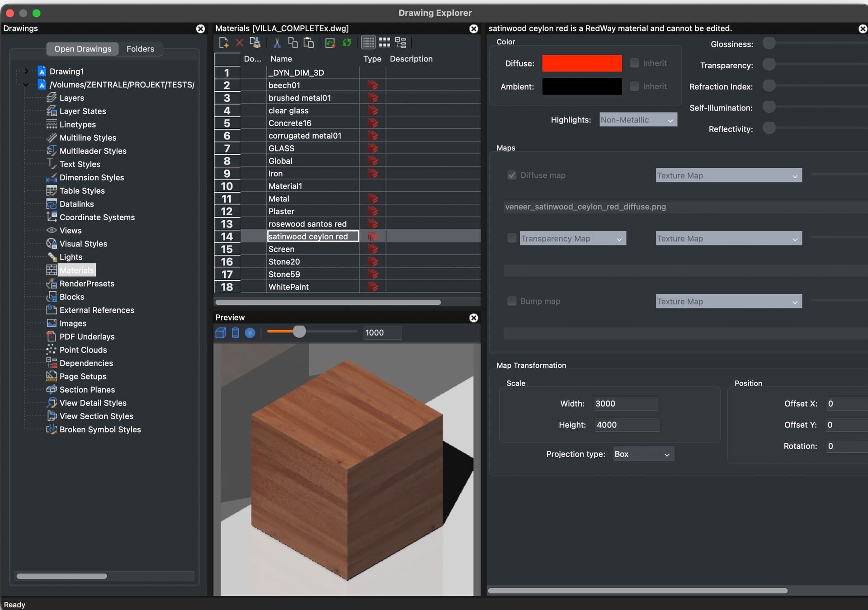
Task: Toggle the Diffuse map checkbox
Action: tap(512, 175)
